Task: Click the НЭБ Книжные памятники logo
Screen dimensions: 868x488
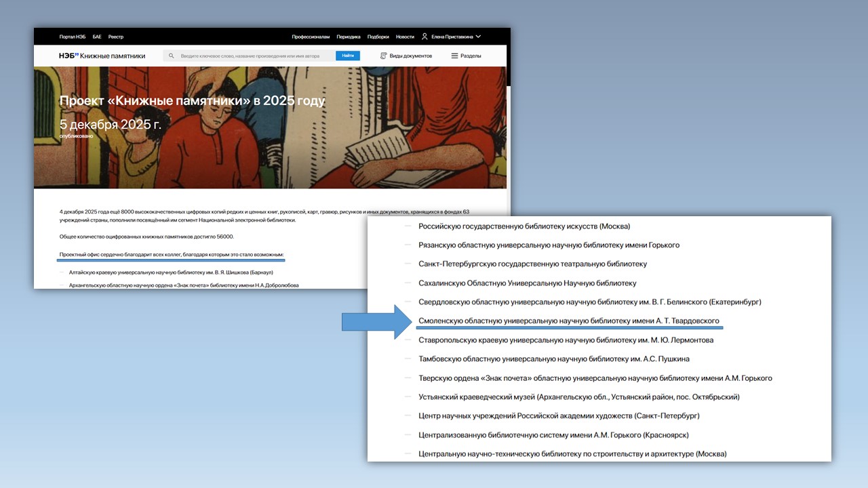Action: 102,56
